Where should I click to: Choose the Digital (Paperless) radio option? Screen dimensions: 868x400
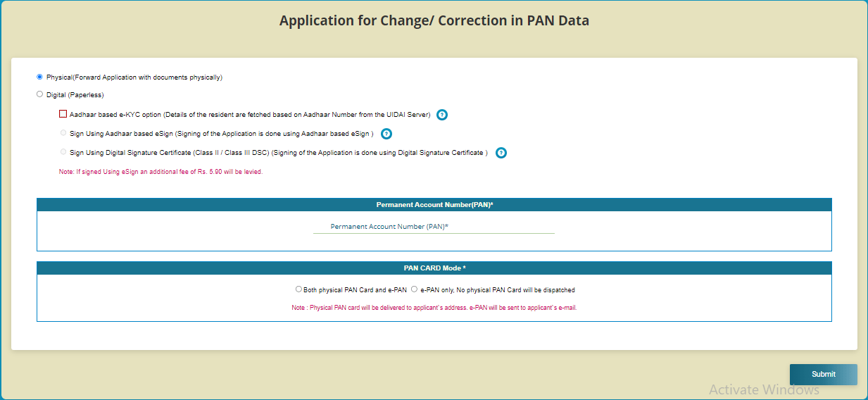coord(39,94)
